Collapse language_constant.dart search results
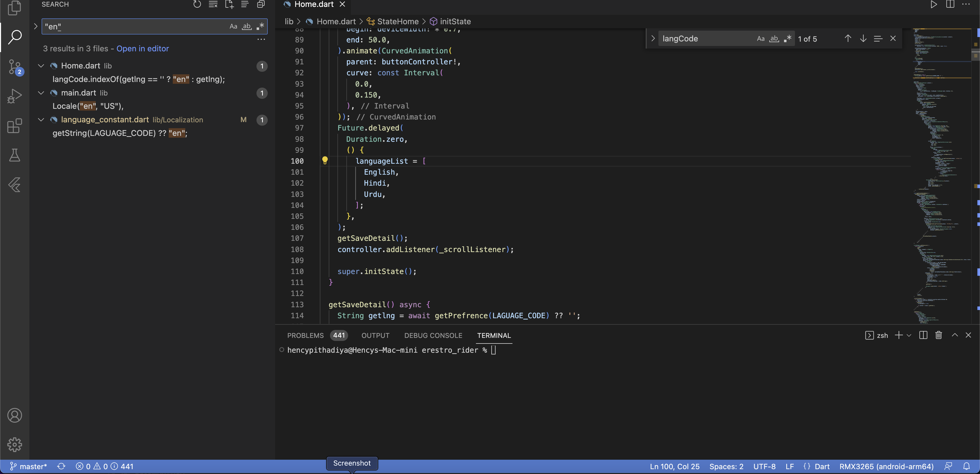The width and height of the screenshot is (980, 474). coord(41,120)
